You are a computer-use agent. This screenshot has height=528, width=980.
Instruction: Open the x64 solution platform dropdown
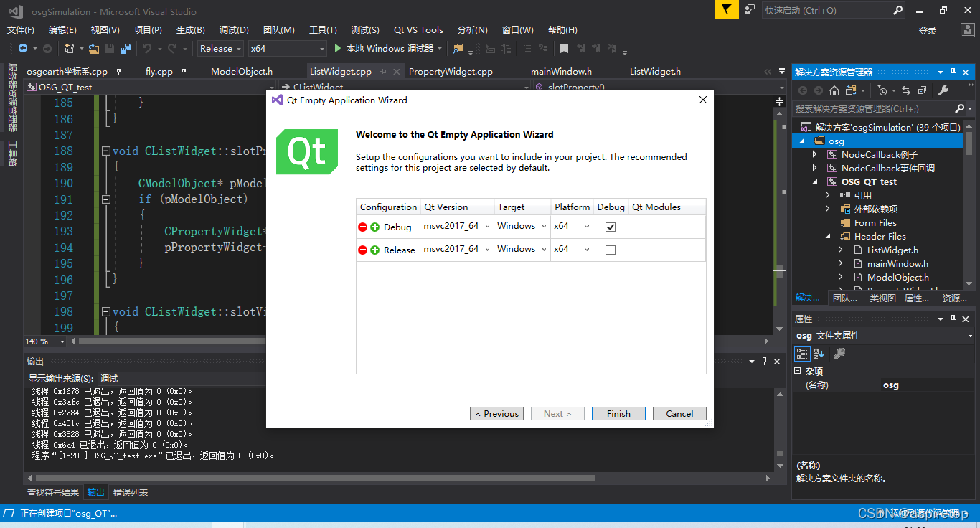pyautogui.click(x=287, y=49)
